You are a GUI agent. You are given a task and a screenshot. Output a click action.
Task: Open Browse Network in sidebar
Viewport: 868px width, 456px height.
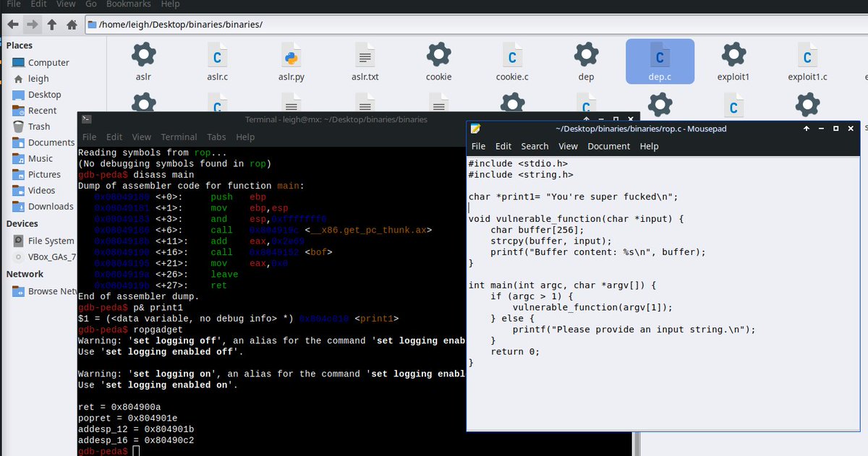tap(43, 291)
